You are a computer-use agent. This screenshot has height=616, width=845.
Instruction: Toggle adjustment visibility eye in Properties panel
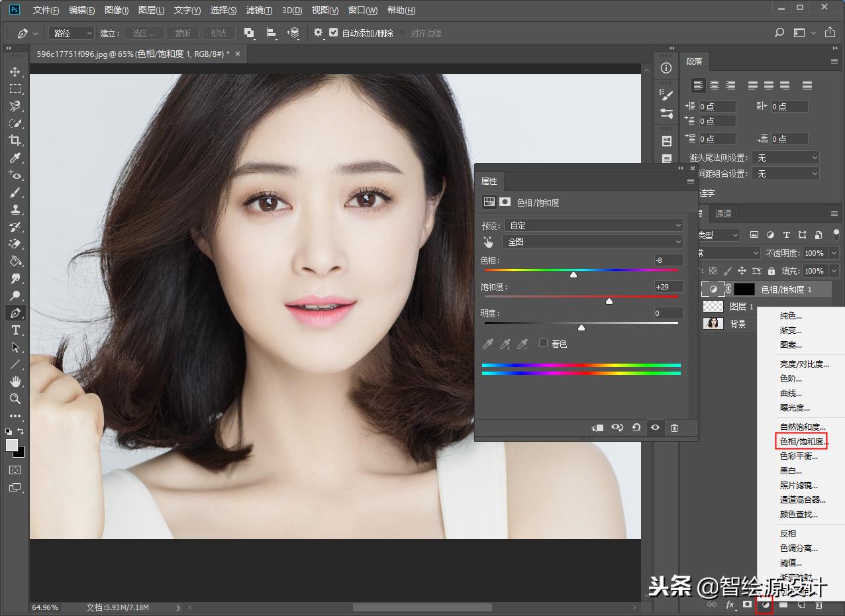[655, 428]
